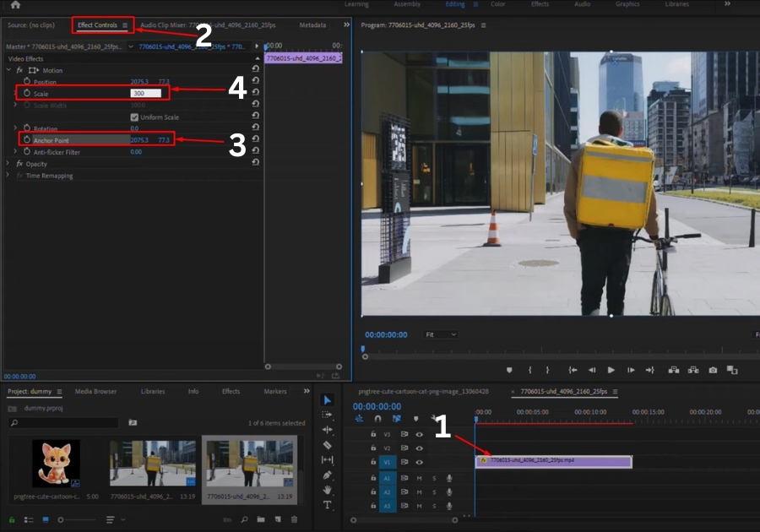Open the Color workspace tab
760x532 pixels.
(x=498, y=4)
